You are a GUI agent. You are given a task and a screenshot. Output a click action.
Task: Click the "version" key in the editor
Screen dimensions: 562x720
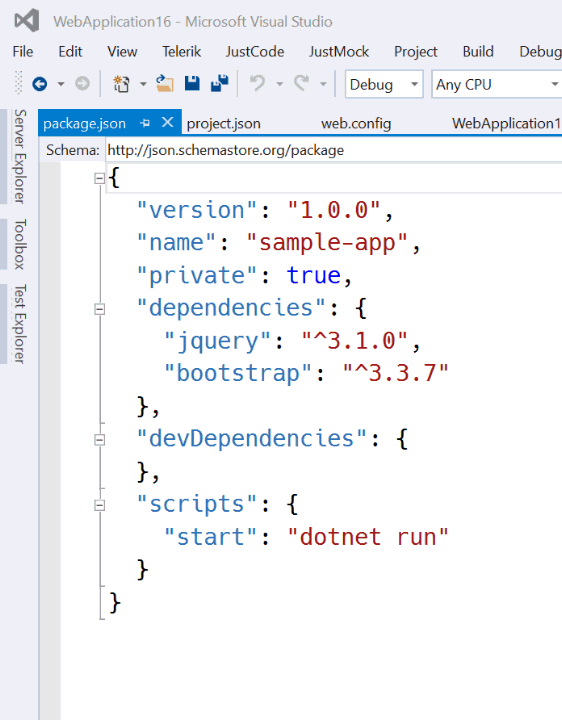[x=197, y=210]
